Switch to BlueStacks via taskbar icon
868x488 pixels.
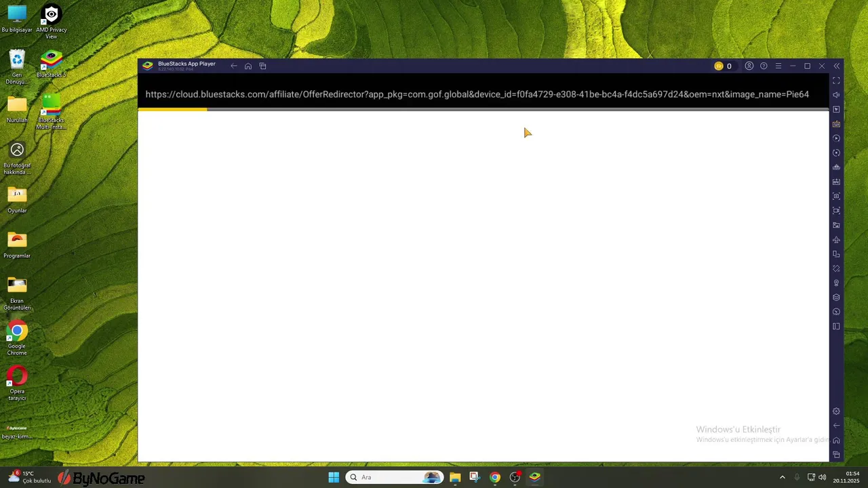click(x=535, y=477)
